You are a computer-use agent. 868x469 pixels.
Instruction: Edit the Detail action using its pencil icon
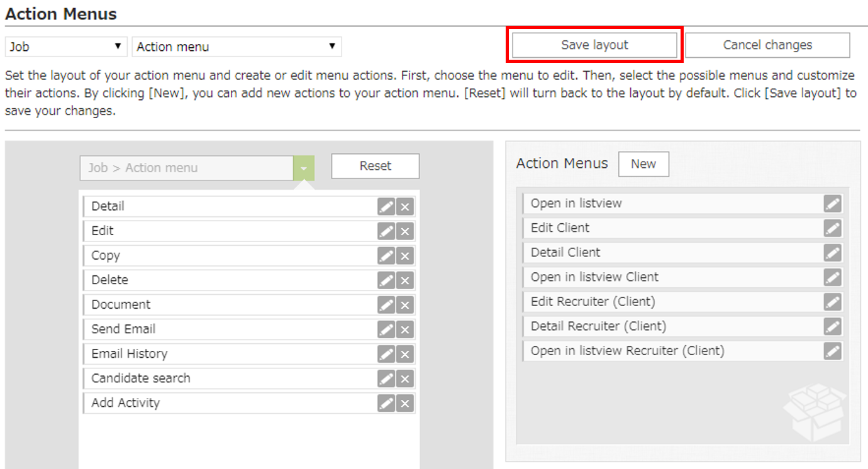[386, 206]
